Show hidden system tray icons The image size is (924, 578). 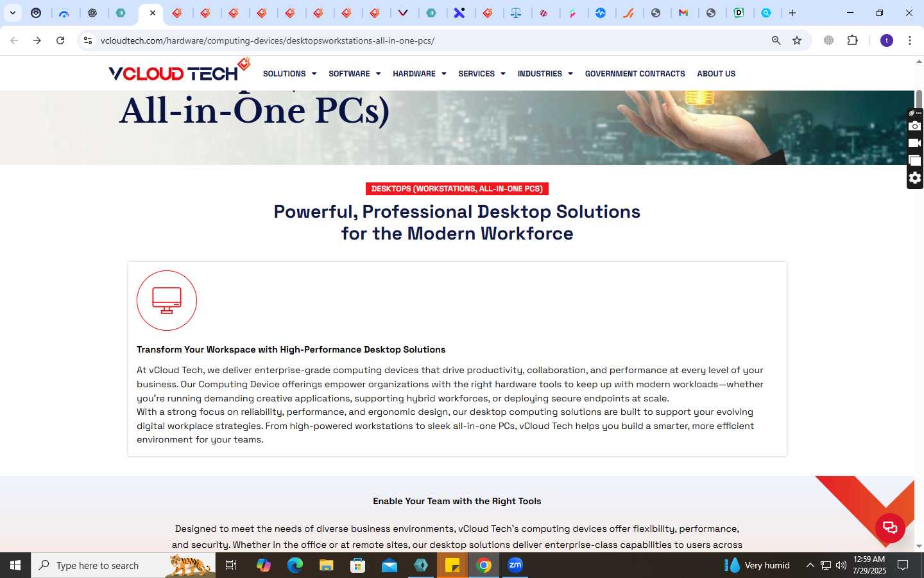click(810, 565)
